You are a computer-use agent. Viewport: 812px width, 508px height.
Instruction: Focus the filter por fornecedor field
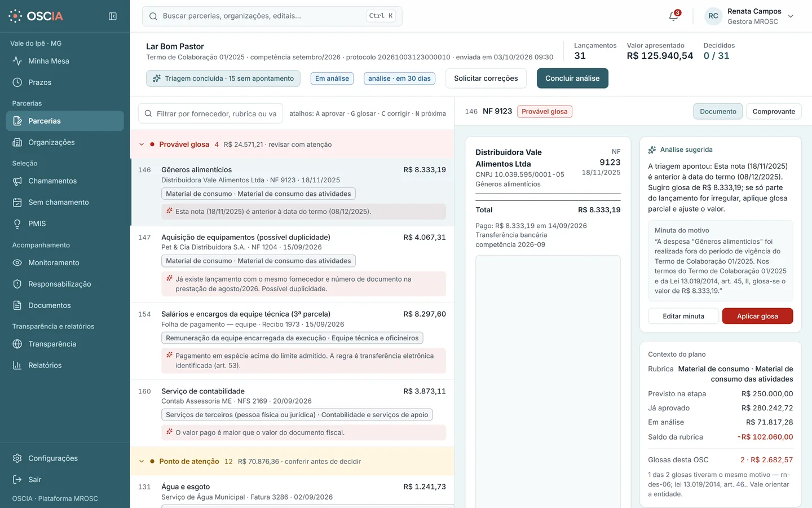click(x=210, y=113)
